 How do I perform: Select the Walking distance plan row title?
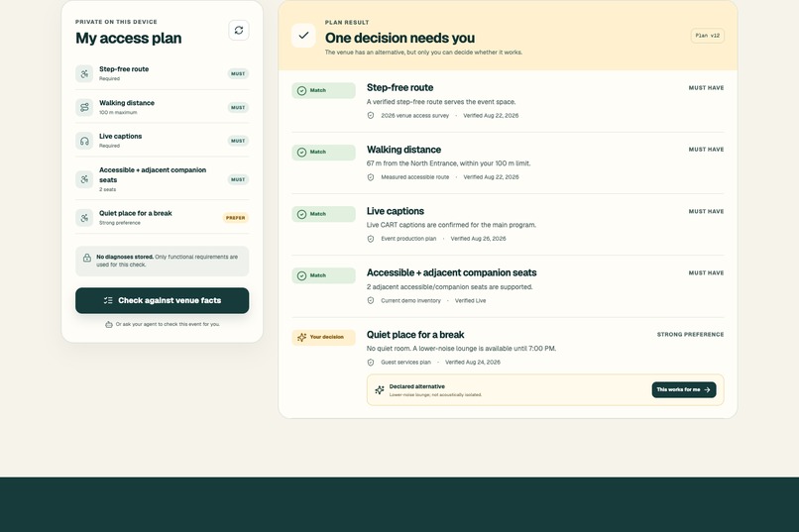127,103
